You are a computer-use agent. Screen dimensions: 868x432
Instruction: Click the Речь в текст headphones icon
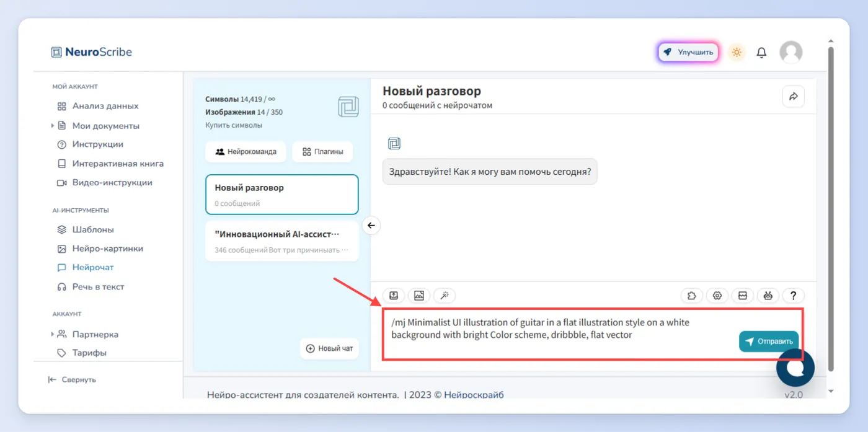point(61,287)
